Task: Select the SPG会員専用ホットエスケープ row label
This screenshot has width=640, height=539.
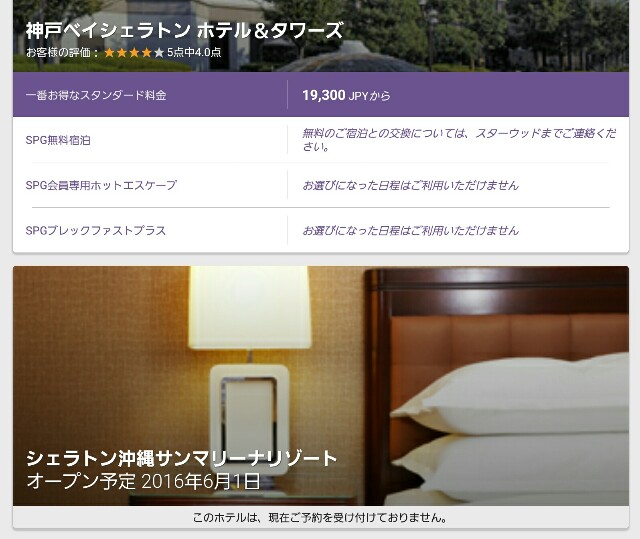Action: pos(101,185)
